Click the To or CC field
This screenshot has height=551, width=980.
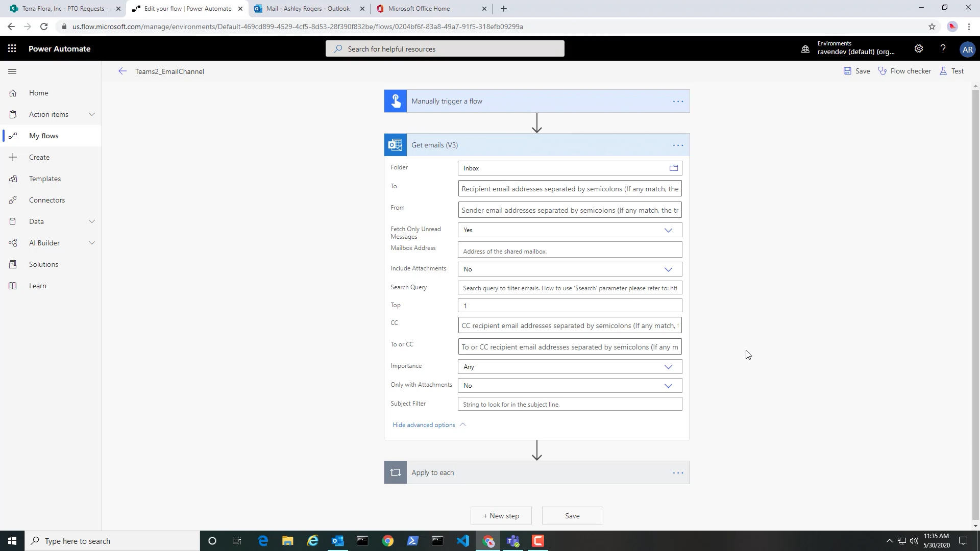(570, 347)
